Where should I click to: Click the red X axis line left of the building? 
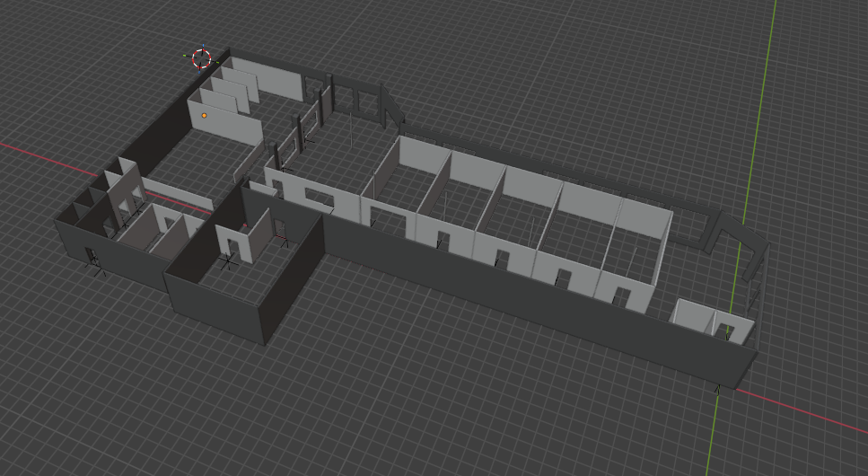(45, 156)
